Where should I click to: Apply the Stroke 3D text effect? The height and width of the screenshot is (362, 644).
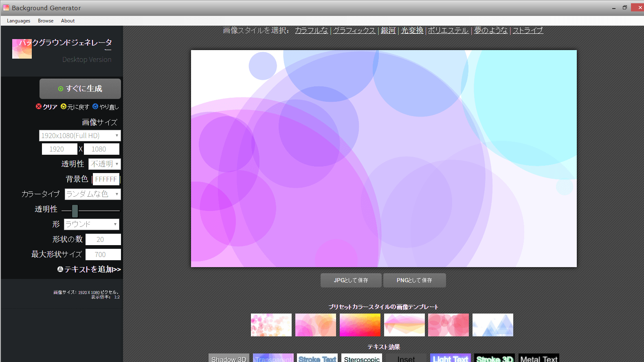[495, 358]
